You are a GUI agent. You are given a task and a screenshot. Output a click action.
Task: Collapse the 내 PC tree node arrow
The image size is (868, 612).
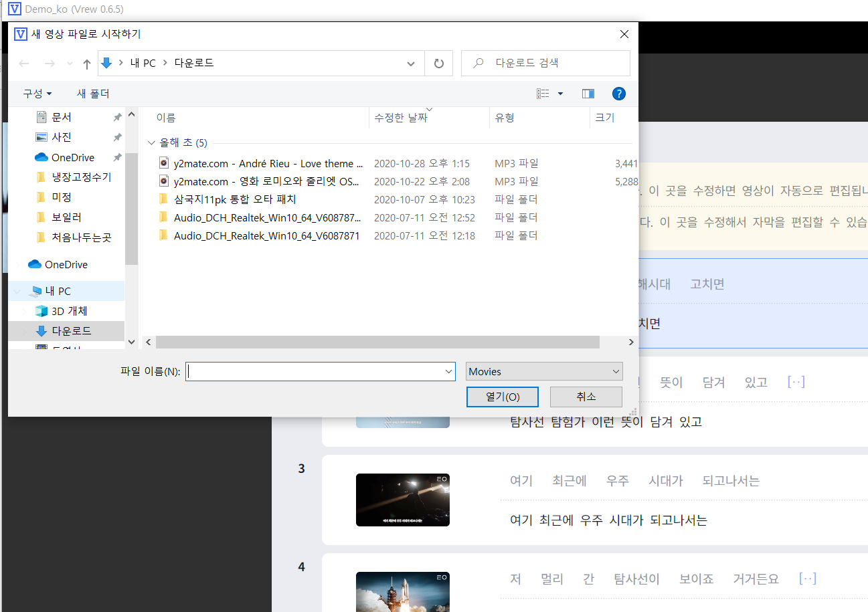coord(18,291)
